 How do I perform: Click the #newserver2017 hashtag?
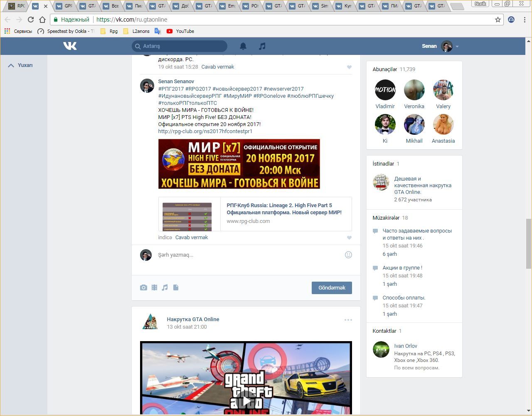pyautogui.click(x=283, y=89)
